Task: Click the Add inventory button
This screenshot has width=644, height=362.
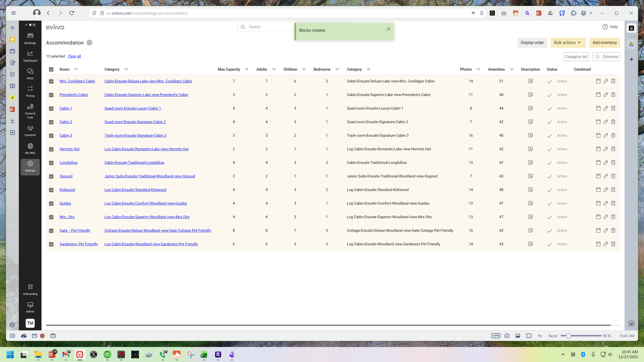Action: 605,43
